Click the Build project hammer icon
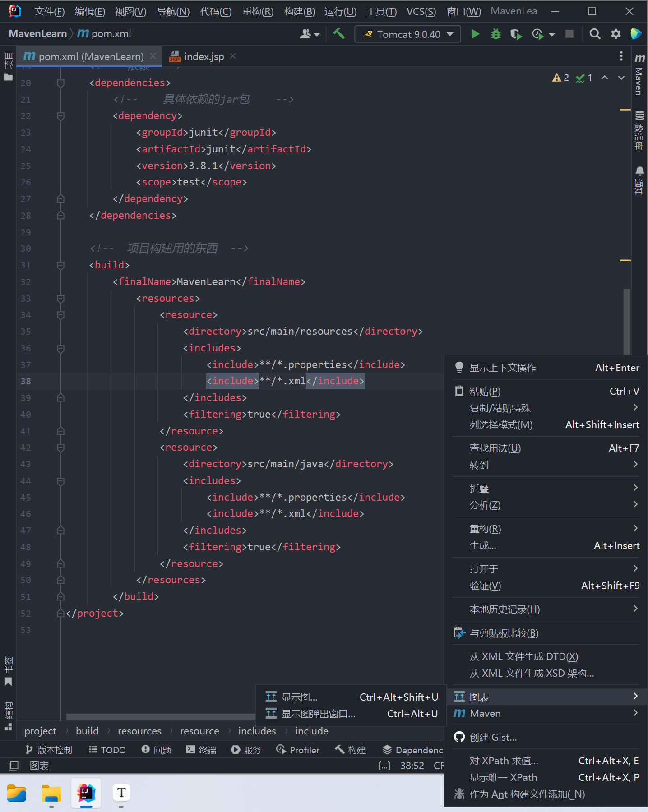Viewport: 648px width, 812px height. (x=339, y=34)
